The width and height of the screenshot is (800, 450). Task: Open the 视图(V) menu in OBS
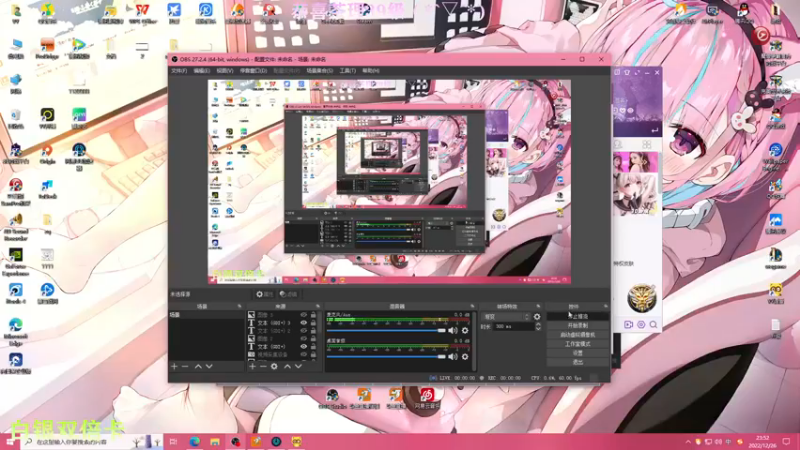(x=224, y=71)
